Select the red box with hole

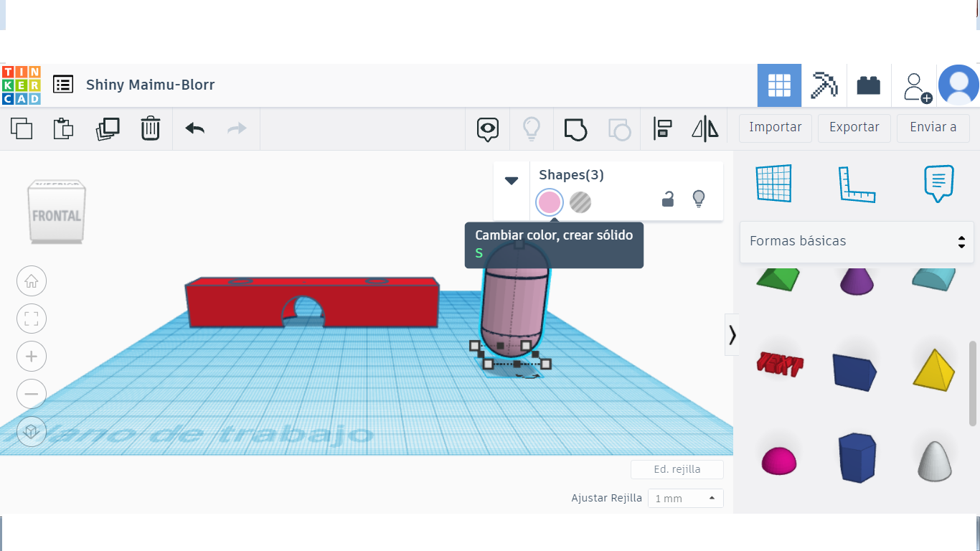pyautogui.click(x=312, y=302)
